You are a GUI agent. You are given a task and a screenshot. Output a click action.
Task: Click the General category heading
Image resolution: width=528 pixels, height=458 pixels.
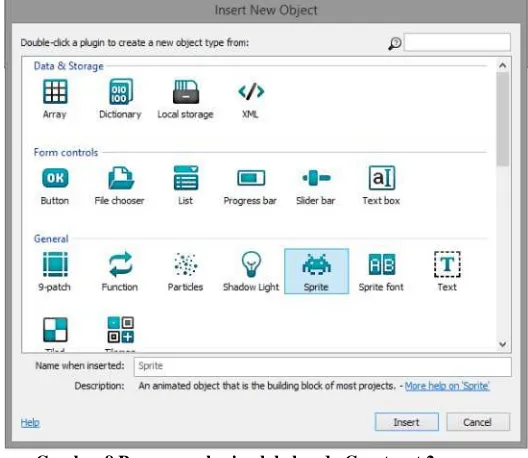pyautogui.click(x=51, y=239)
